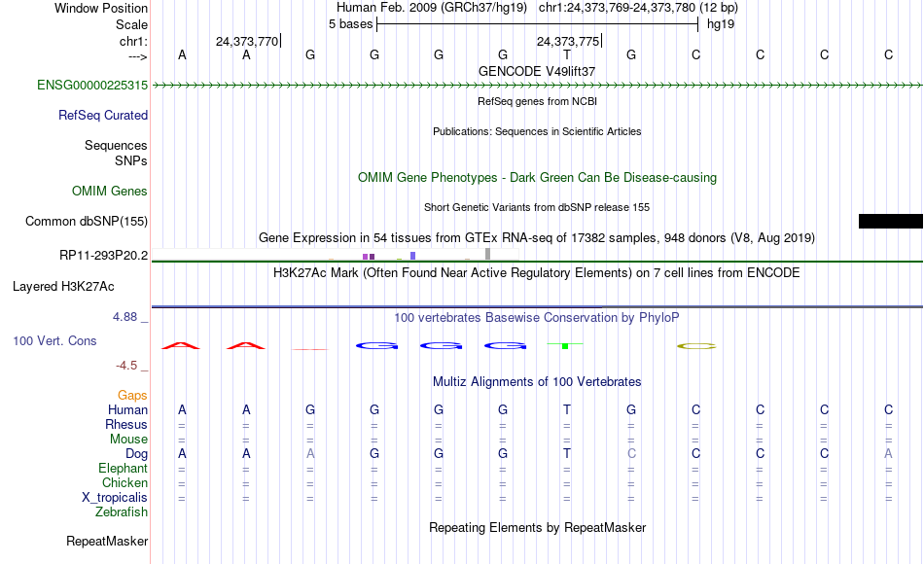Click Publications: Sequences in Scientific Articles title
The height and width of the screenshot is (564, 924).
pos(537,131)
